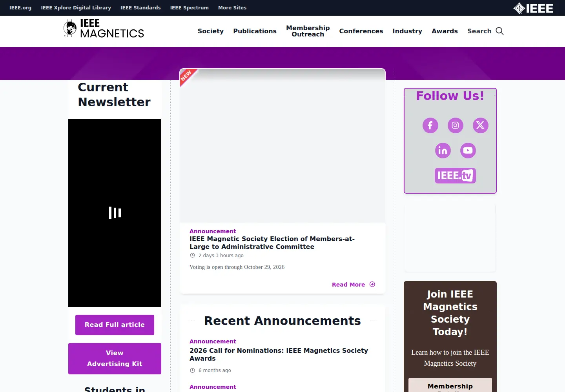Viewport: 565px width, 392px height.
Task: Open the Instagram social icon
Action: (x=455, y=125)
